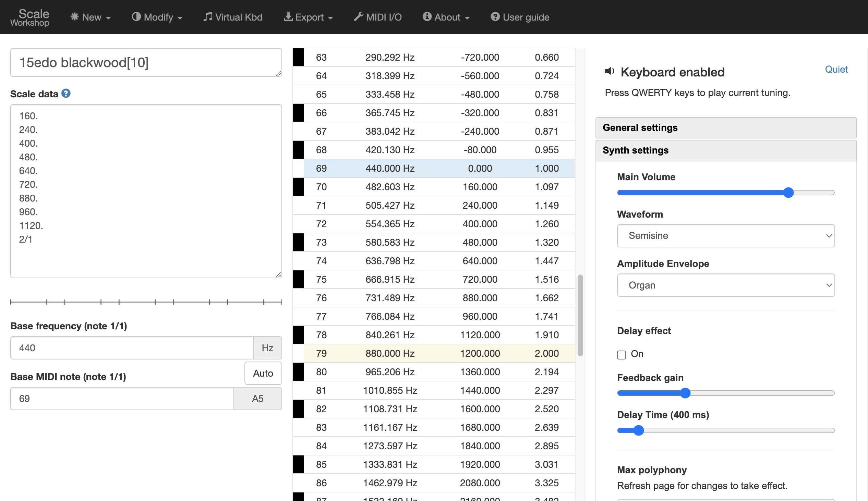This screenshot has width=868, height=501.
Task: Click the User guide question icon
Action: (495, 16)
